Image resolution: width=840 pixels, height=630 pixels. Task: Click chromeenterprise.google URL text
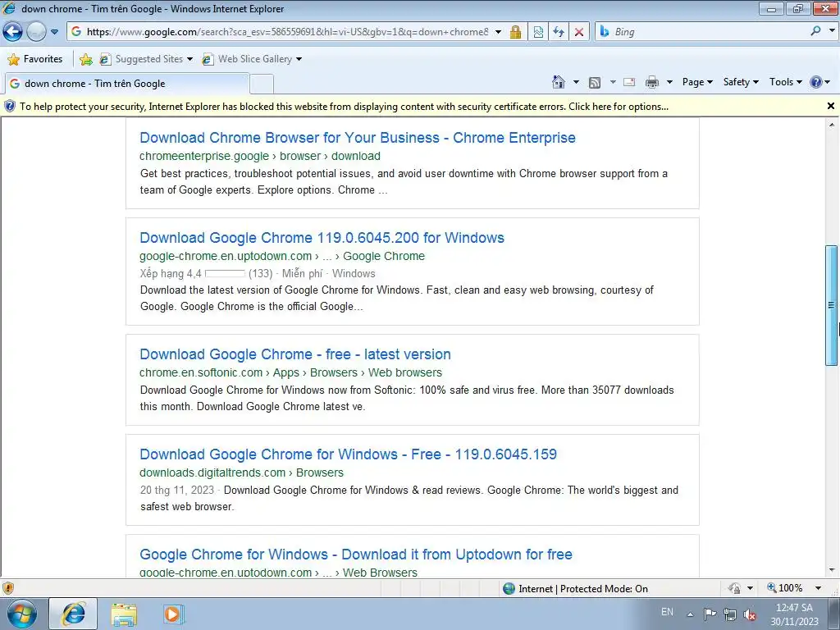[204, 156]
